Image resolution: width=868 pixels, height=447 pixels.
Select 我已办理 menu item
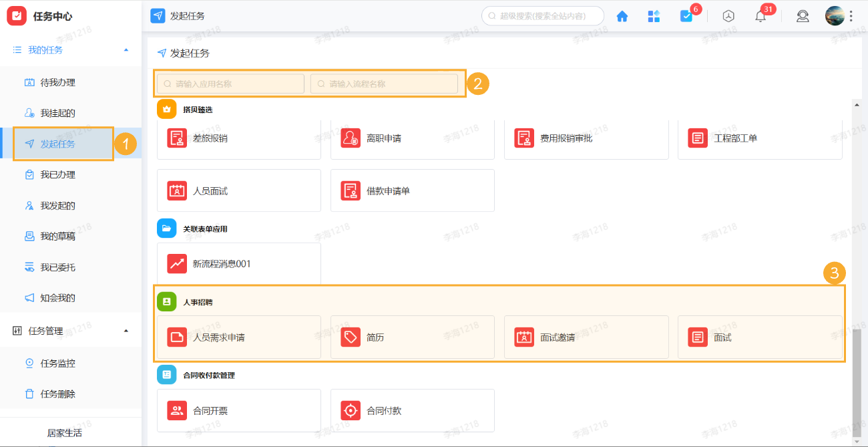tap(58, 175)
